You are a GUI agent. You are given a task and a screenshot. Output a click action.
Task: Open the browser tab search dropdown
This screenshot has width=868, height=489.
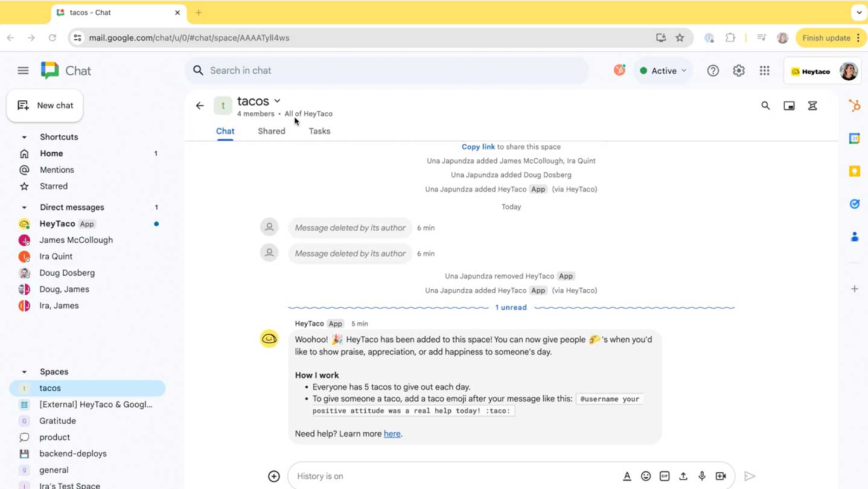click(858, 12)
